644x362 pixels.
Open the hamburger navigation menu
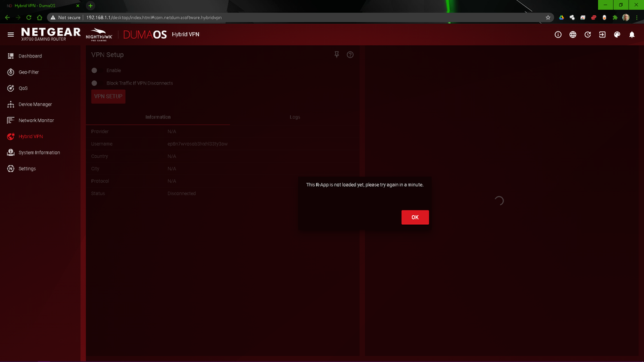(x=11, y=35)
